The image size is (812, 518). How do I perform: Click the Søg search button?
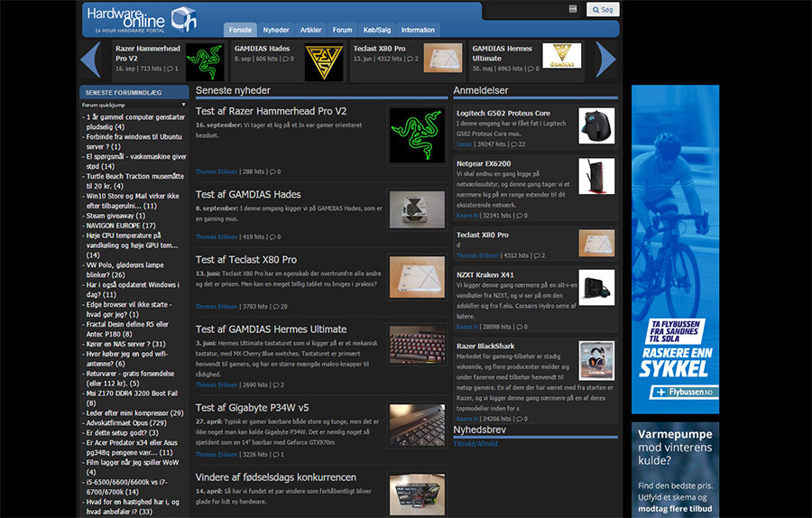603,9
